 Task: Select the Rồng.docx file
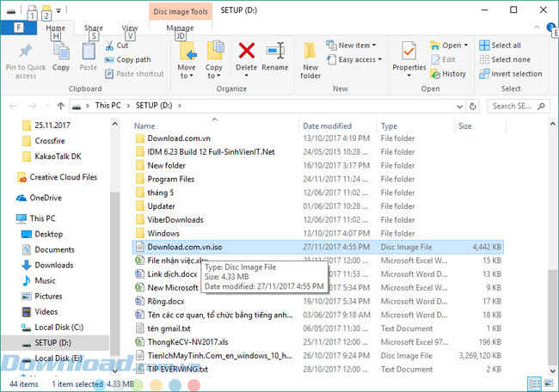click(x=317, y=302)
